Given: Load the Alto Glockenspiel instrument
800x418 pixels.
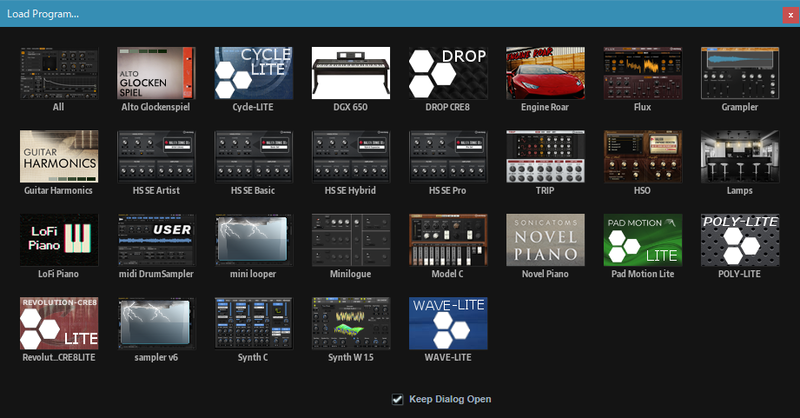Looking at the screenshot, I should [x=156, y=73].
